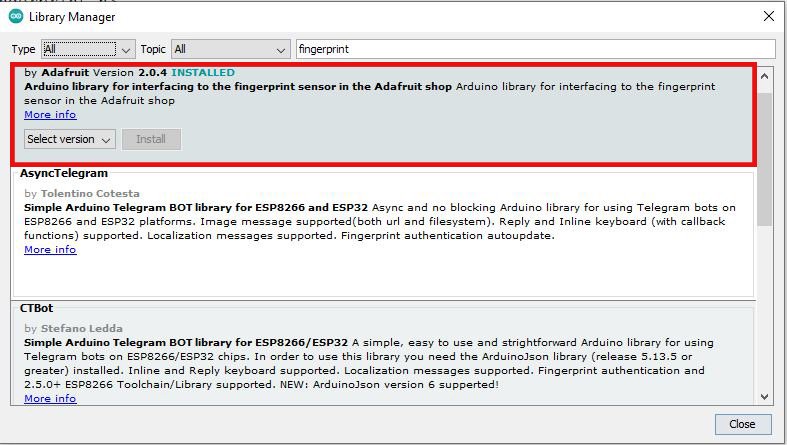The width and height of the screenshot is (787, 445).
Task: Select the AsyncTelegram library entry
Action: 383,232
